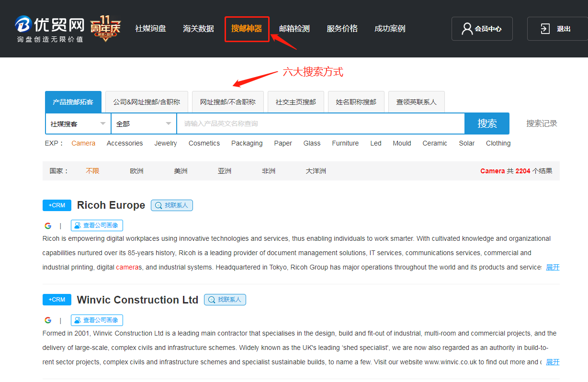Go to 社媒询盘 in navigation
This screenshot has width=588, height=382.
pyautogui.click(x=150, y=29)
